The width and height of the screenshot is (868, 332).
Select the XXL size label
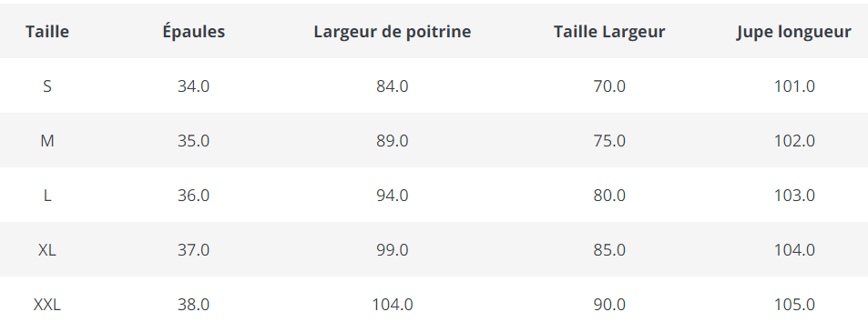pos(47,305)
